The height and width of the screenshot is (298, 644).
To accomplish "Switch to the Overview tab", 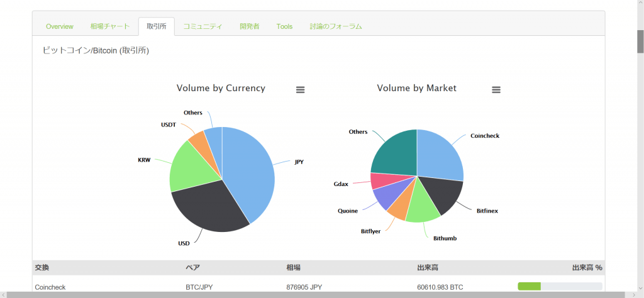I will [x=60, y=26].
